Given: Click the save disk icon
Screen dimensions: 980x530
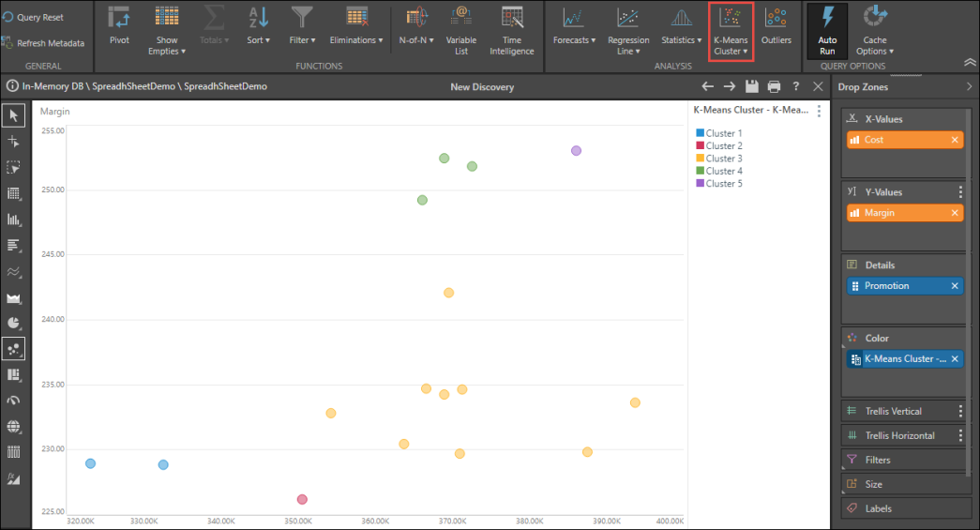Looking at the screenshot, I should point(751,86).
